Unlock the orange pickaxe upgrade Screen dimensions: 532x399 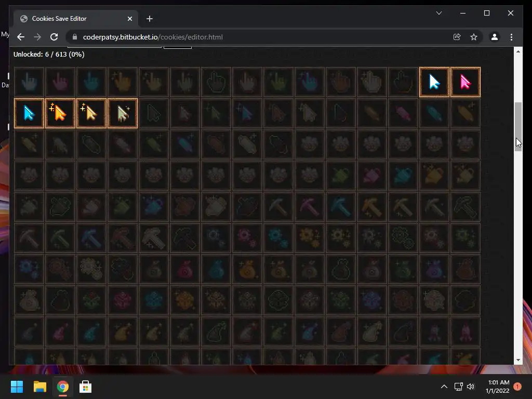click(372, 207)
